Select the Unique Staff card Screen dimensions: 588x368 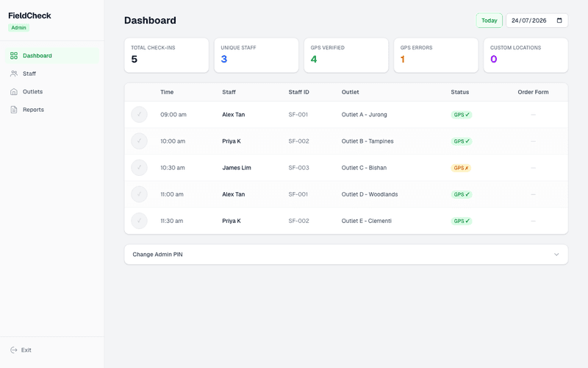point(257,55)
